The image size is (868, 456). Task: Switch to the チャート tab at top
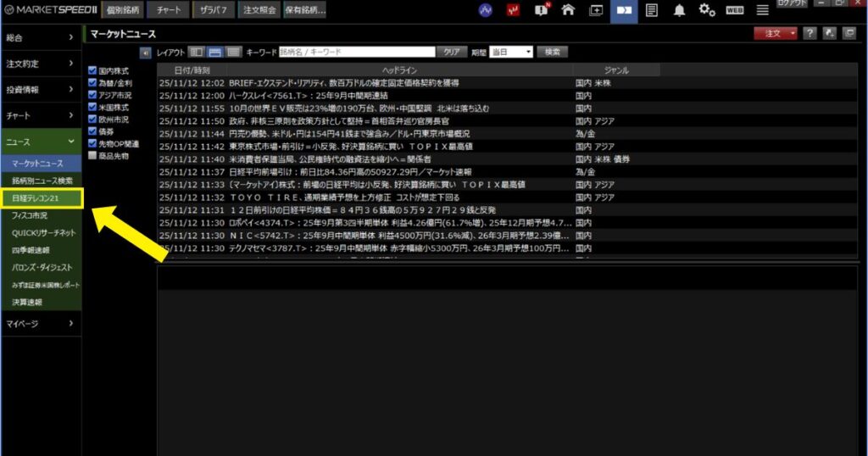[169, 10]
